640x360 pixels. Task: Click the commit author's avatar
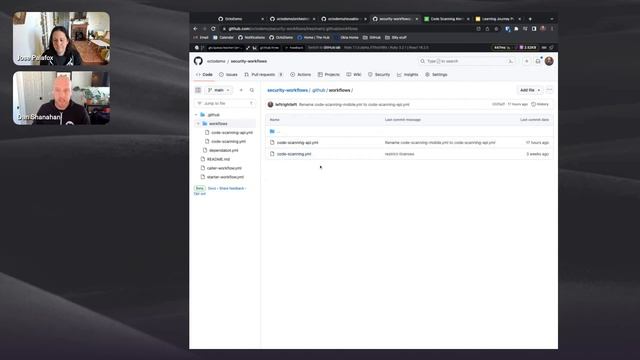pos(270,104)
